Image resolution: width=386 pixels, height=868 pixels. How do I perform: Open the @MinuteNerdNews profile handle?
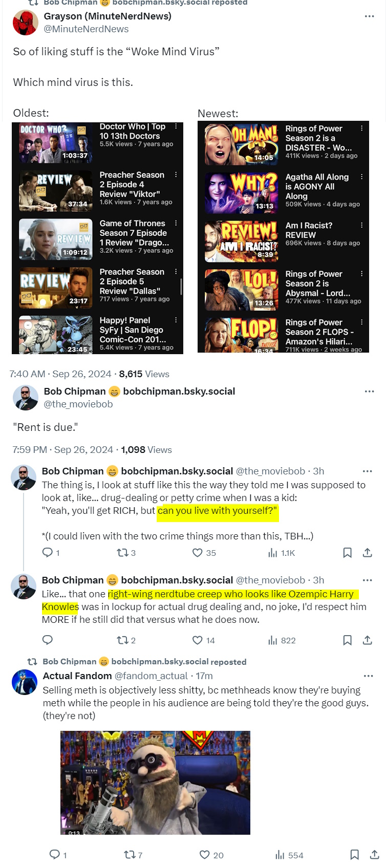point(86,29)
